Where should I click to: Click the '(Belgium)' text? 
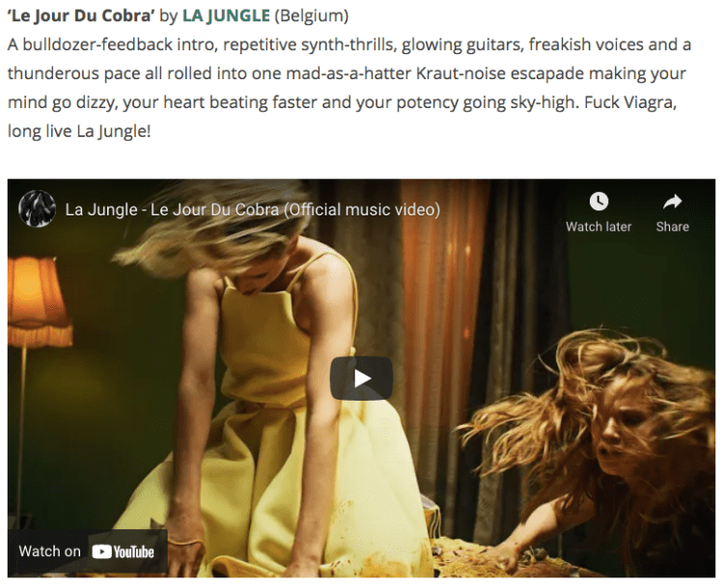tap(311, 15)
